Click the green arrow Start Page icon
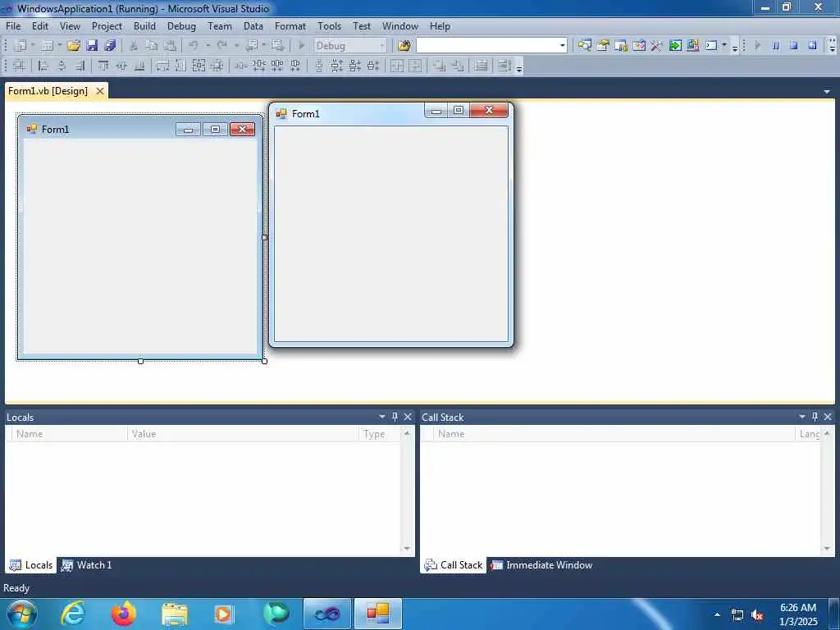Screen dimensions: 840x630 pyautogui.click(x=675, y=46)
